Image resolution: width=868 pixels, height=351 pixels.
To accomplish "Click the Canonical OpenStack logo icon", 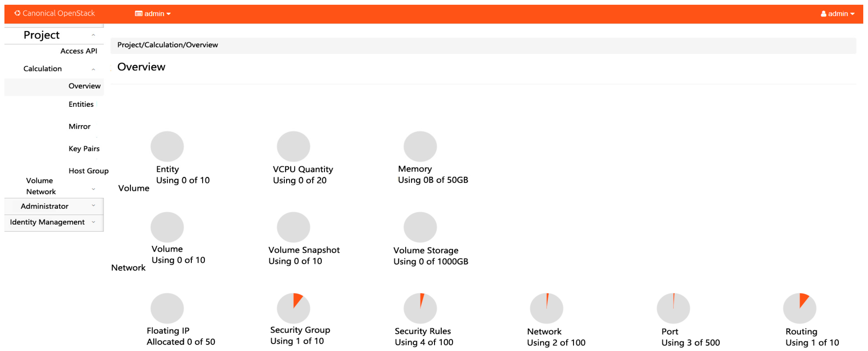I will pos(17,13).
